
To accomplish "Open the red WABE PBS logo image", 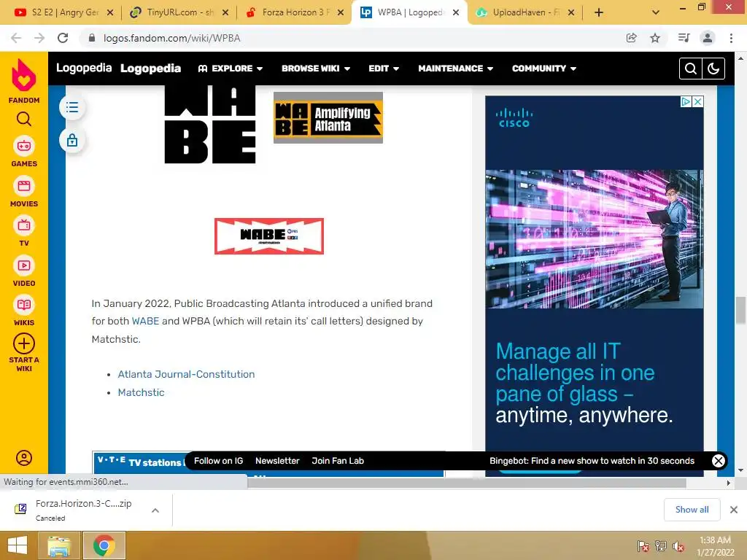I will [x=269, y=236].
